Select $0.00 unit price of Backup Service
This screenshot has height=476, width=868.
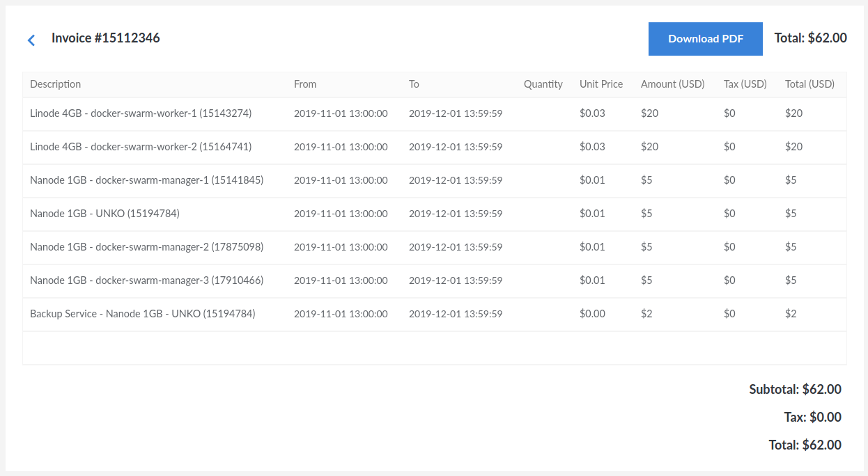pos(592,314)
